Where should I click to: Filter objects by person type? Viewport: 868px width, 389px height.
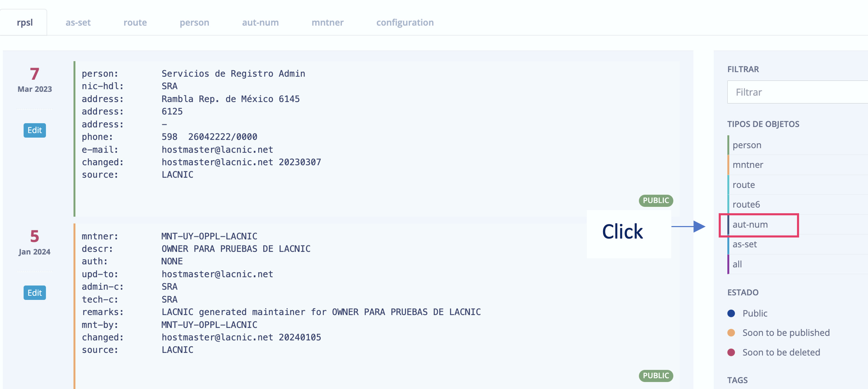point(747,145)
